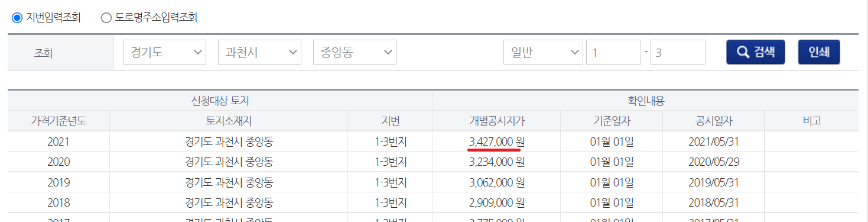This screenshot has height=222, width=868.
Task: Select the 도로명주소입력조회 radio button
Action: (106, 18)
